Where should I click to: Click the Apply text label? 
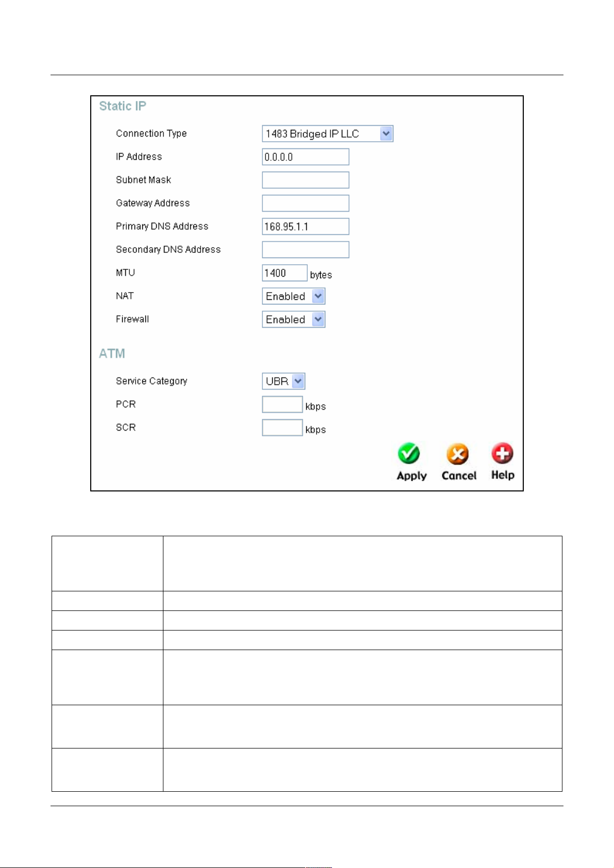point(411,476)
